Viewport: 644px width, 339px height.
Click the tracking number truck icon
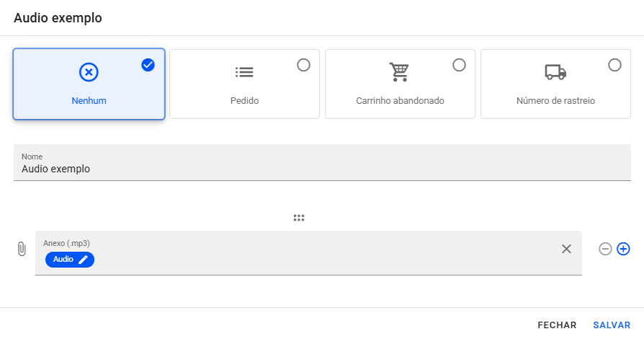click(x=555, y=72)
